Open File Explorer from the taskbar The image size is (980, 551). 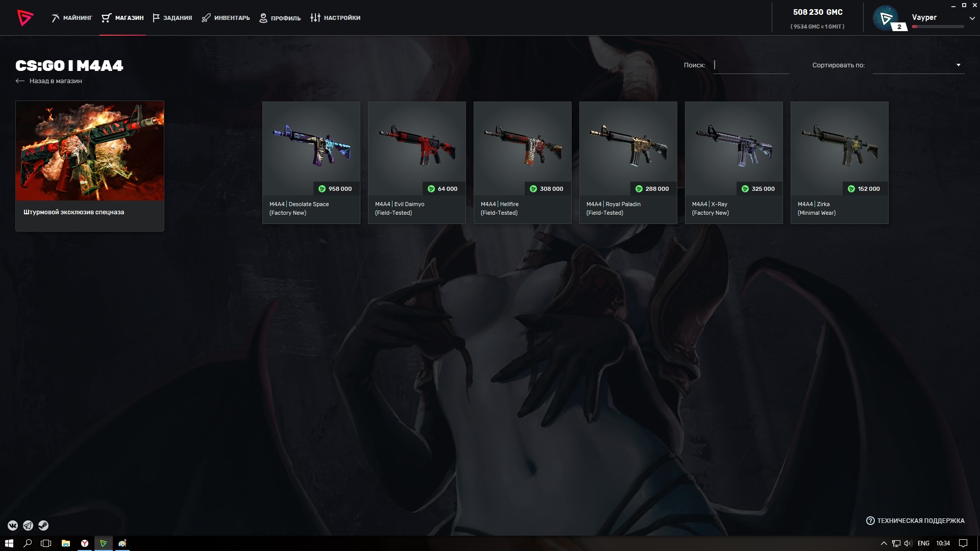tap(65, 543)
